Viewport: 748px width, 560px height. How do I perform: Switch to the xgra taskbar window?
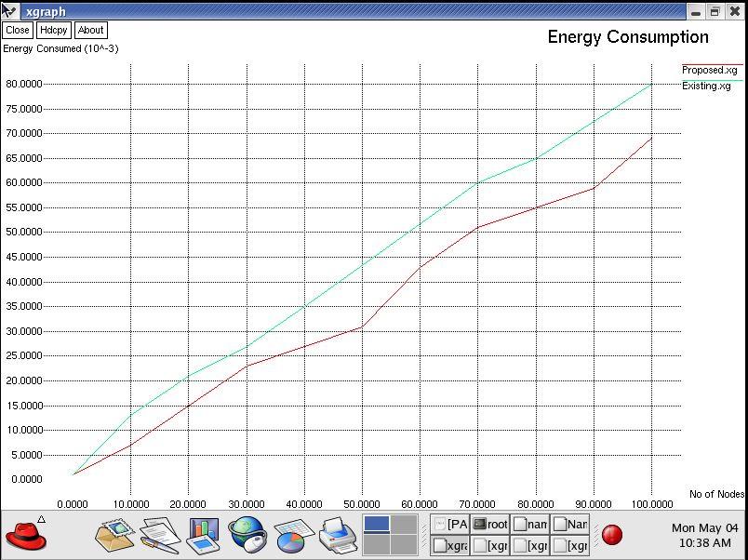point(450,546)
